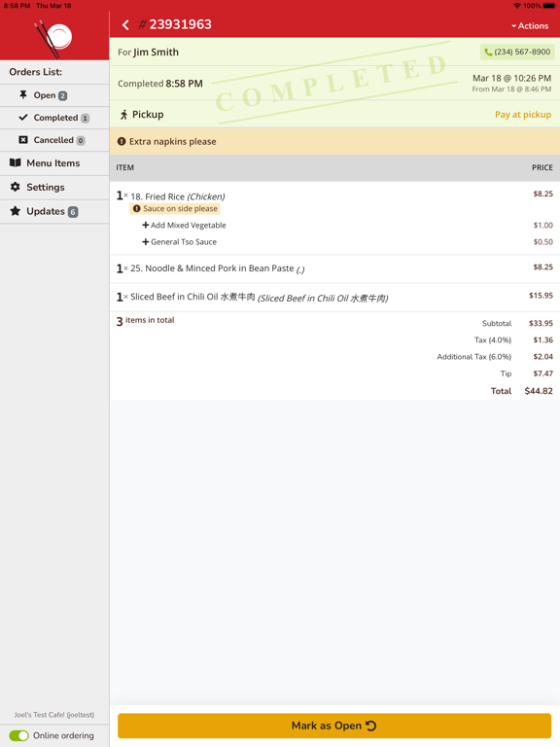Click the plus icon beside General Tso Sauce

(x=145, y=241)
